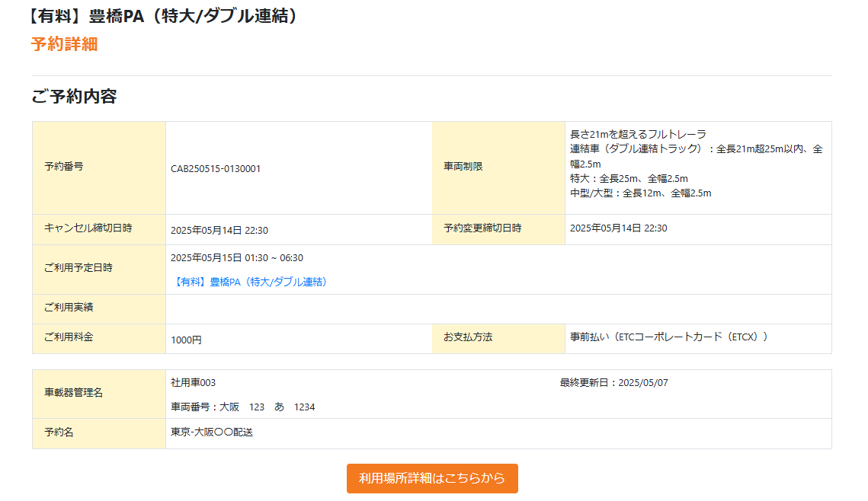Select the 東京-大阪〇〇配送 reservation name
Screen dimensions: 868x501
[x=212, y=432]
